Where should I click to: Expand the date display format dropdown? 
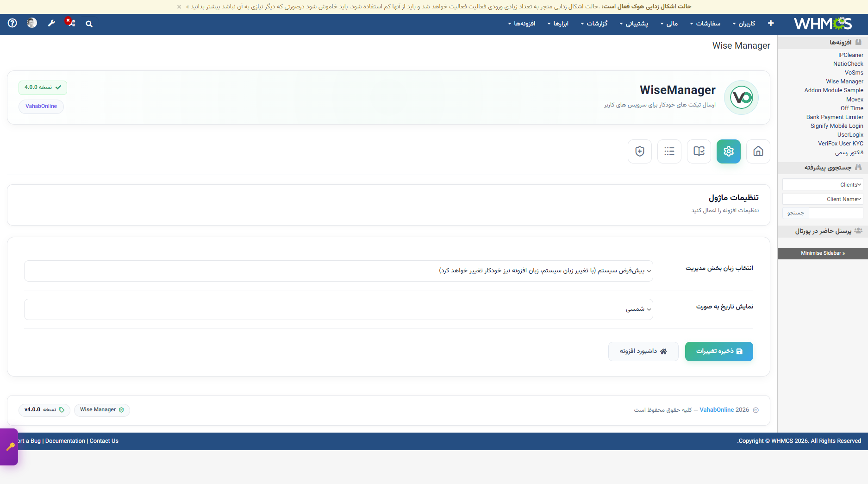tap(338, 309)
